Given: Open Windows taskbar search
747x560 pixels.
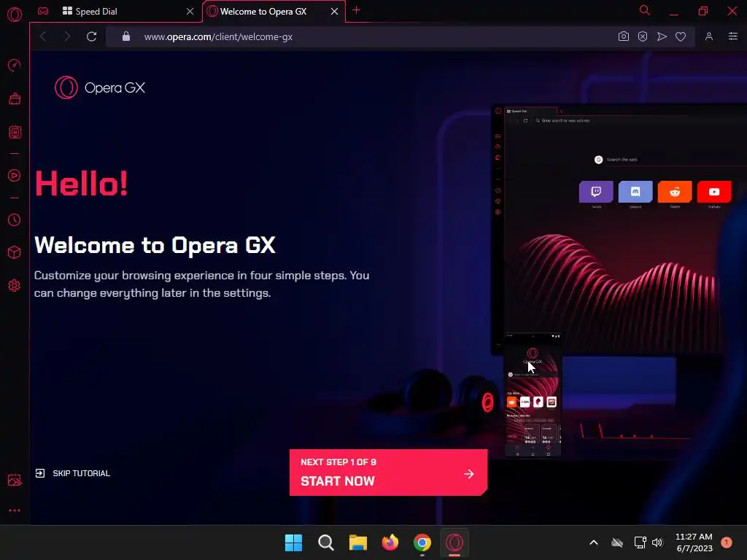Looking at the screenshot, I should (326, 542).
